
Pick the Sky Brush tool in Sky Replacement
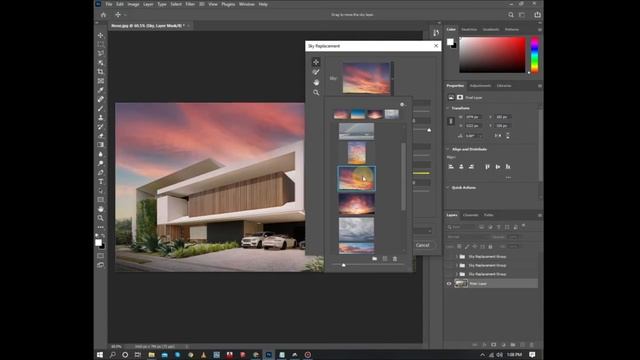[316, 72]
